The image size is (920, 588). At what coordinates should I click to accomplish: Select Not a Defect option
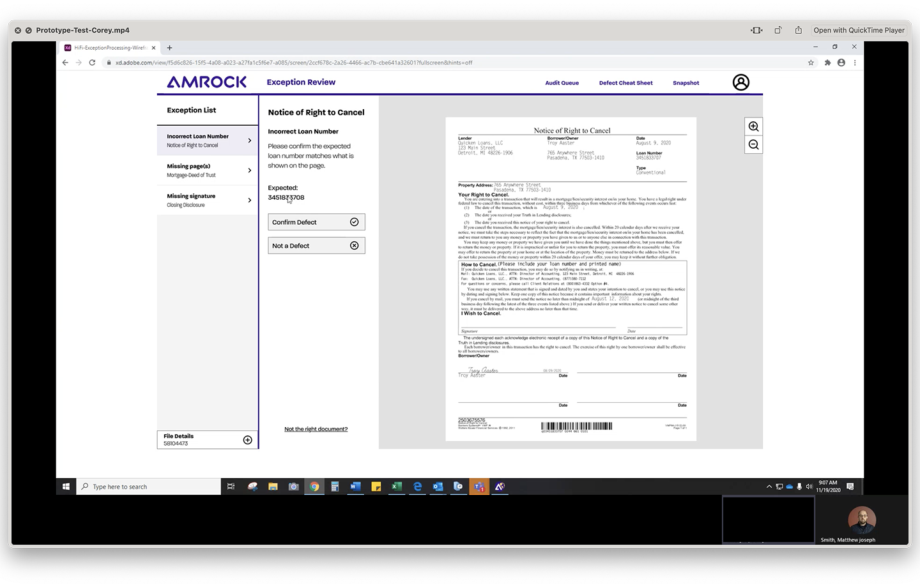click(x=316, y=246)
